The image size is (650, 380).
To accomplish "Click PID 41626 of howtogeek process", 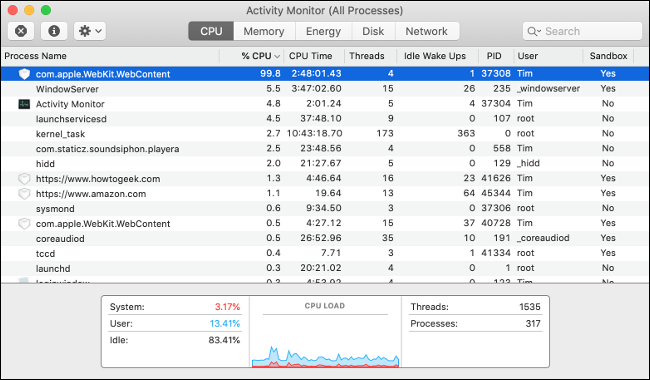I will point(496,178).
